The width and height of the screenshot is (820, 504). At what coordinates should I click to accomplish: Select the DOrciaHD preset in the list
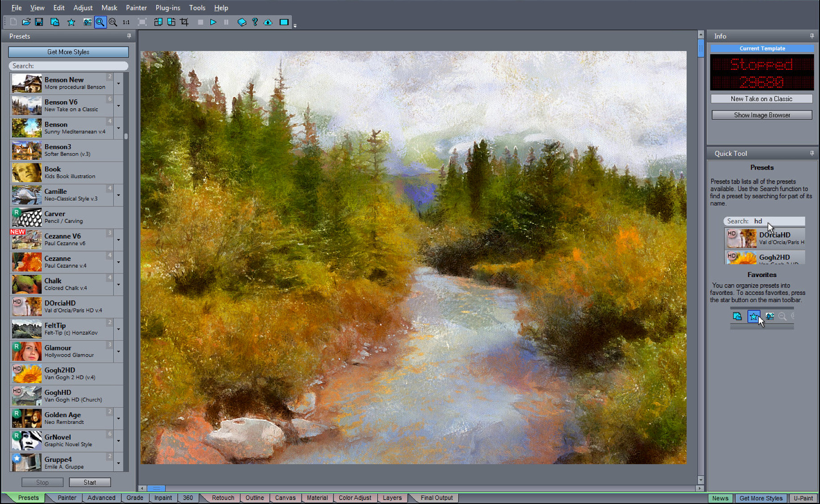point(66,307)
